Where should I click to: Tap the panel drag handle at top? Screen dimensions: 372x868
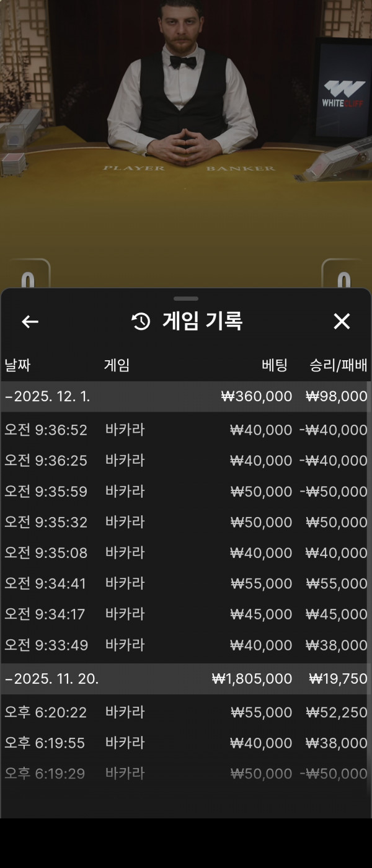[186, 299]
